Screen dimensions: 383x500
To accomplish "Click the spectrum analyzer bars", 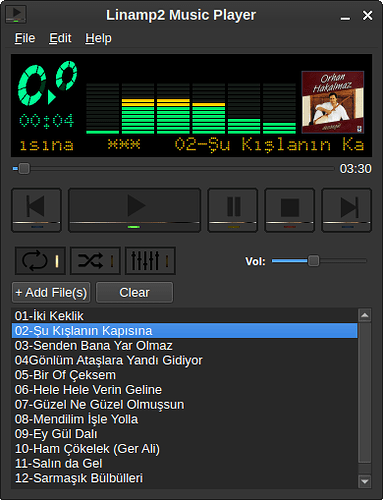I will (191, 109).
